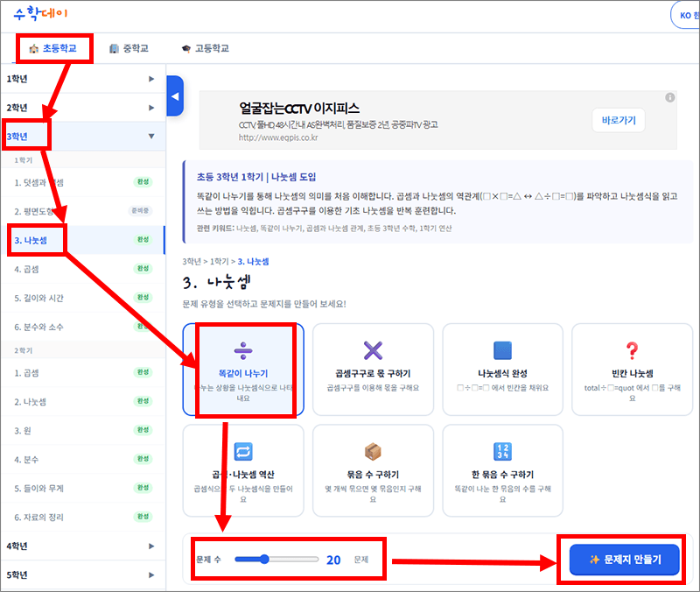Click the 준비중 badge beside 평면도형
This screenshot has height=592, width=700.
point(140,210)
